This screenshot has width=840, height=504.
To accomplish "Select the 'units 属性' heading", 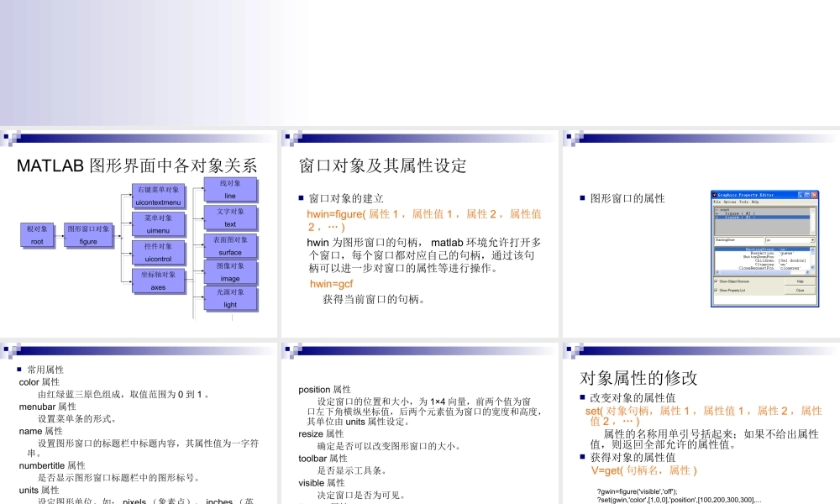I will click(39, 490).
